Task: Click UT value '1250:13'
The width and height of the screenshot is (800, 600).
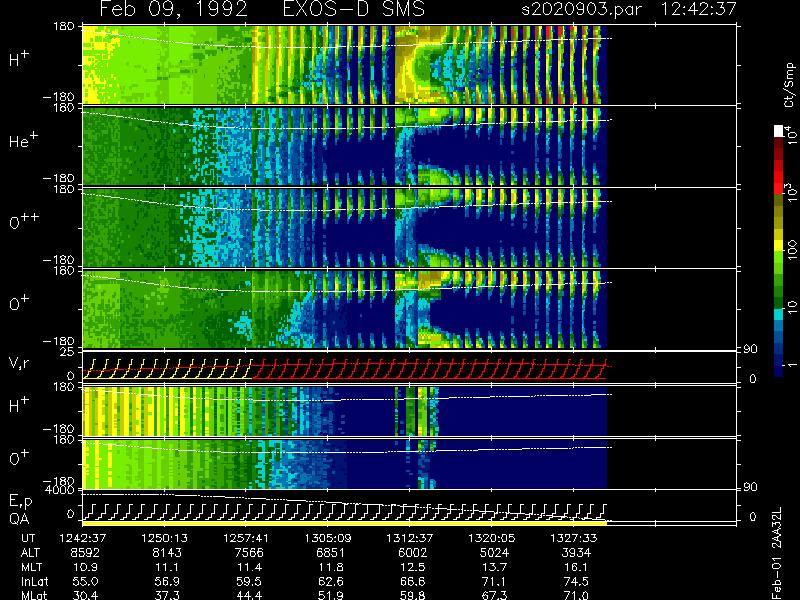Action: (x=164, y=538)
